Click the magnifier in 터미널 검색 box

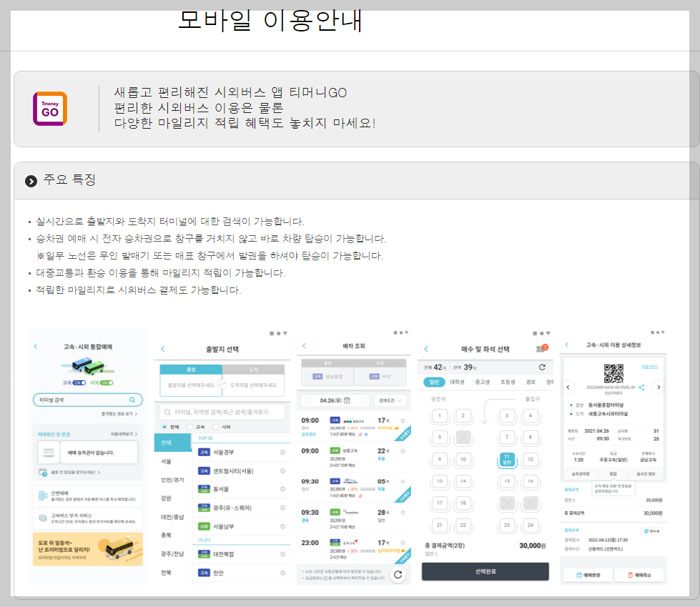coord(132,400)
